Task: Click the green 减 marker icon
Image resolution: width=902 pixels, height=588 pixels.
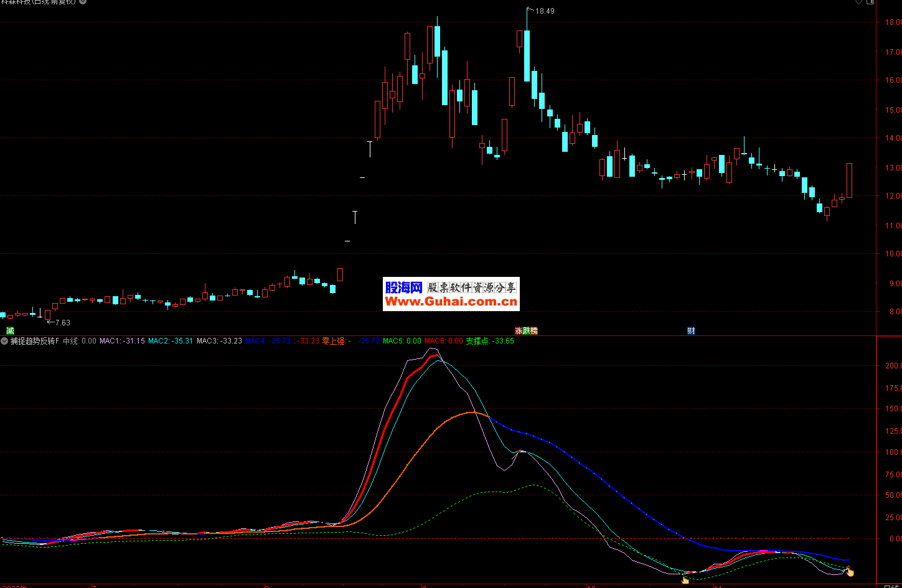Action: pos(10,331)
